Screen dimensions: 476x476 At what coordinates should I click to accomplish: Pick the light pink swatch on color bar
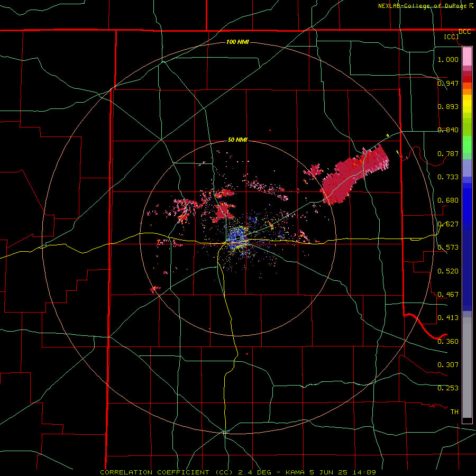[467, 56]
